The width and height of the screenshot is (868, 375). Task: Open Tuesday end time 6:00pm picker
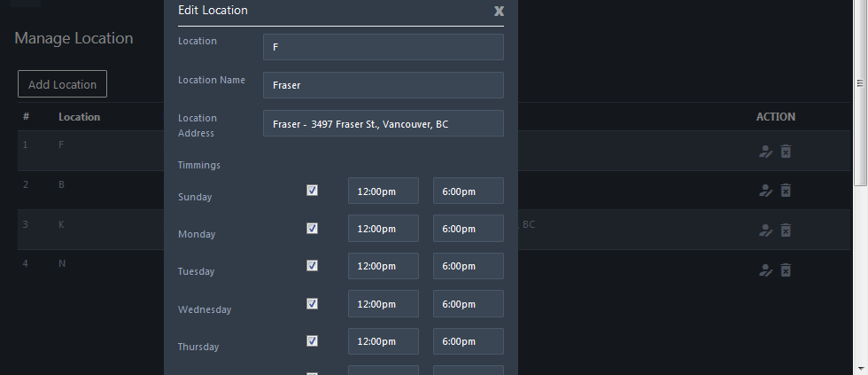[x=468, y=266]
